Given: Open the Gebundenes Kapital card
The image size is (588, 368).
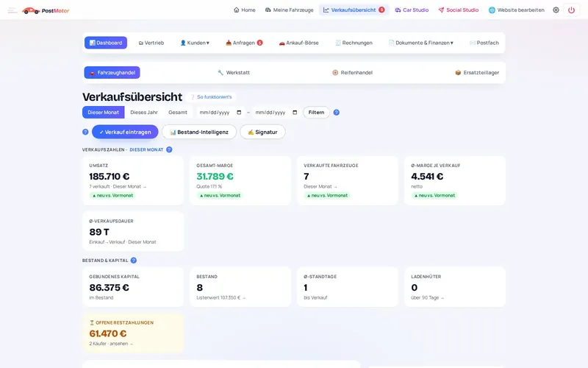Looking at the screenshot, I should (133, 287).
